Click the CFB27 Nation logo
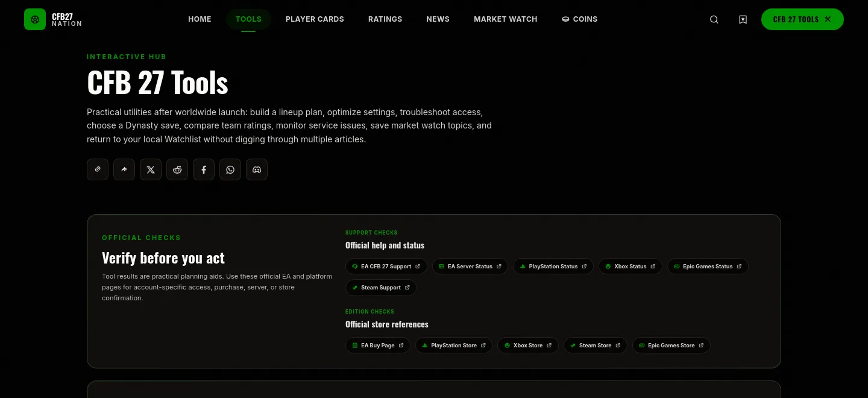 (53, 19)
